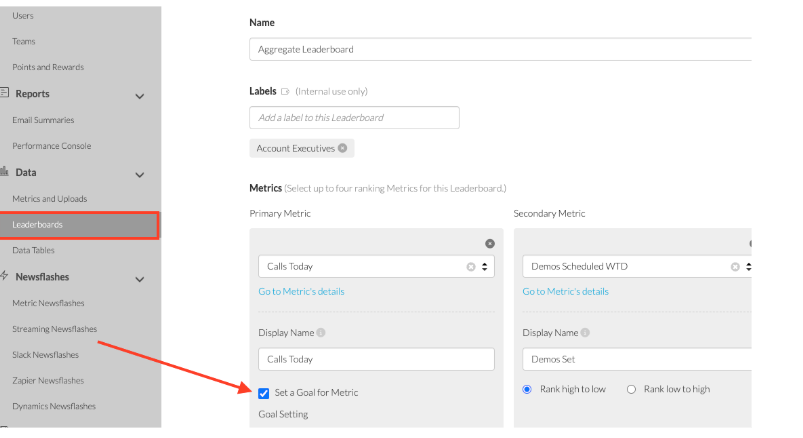Viewport: 803px width, 438px height.
Task: Uncheck Set a Goal for Metric
Action: 264,393
